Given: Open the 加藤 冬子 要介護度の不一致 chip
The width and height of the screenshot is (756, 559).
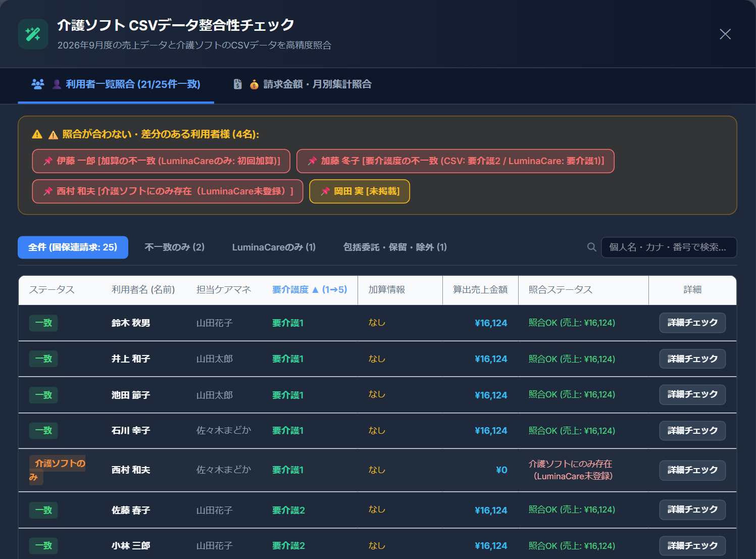Looking at the screenshot, I should click(x=456, y=161).
